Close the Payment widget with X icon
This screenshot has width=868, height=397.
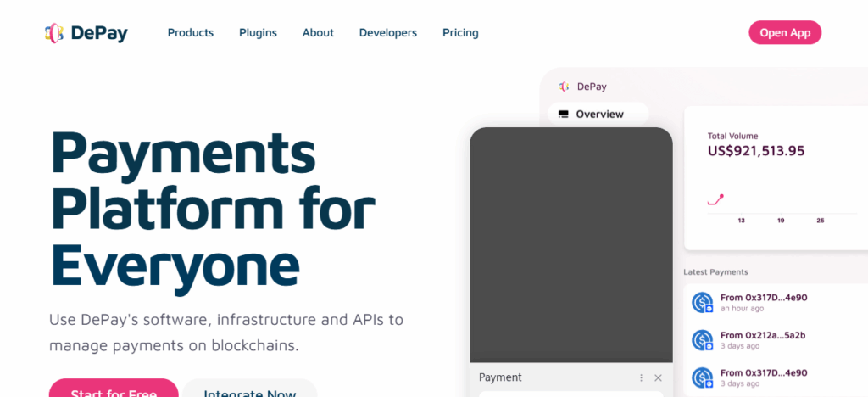point(658,377)
